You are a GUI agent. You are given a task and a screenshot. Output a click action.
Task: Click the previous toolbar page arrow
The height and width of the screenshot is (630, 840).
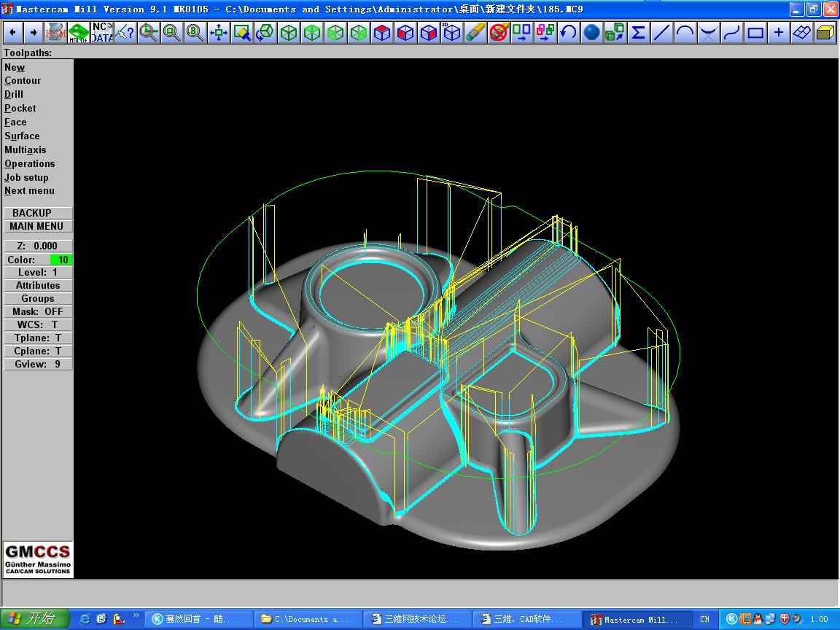[x=13, y=34]
